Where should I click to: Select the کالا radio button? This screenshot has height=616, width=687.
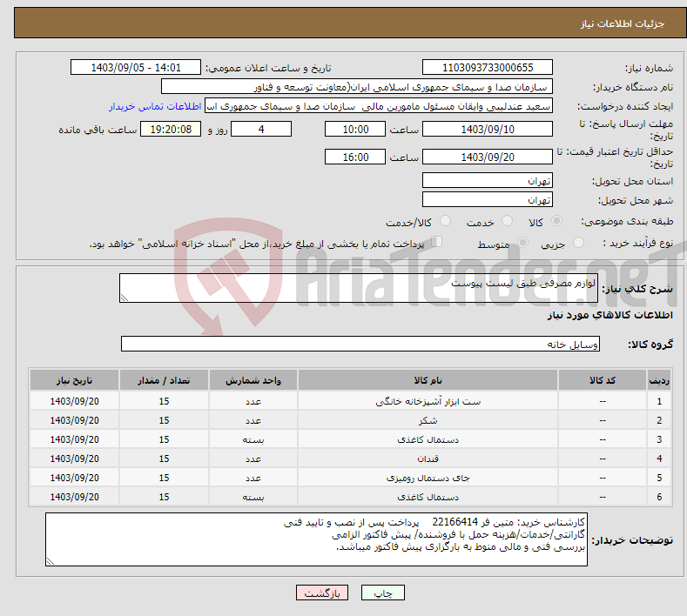[556, 221]
